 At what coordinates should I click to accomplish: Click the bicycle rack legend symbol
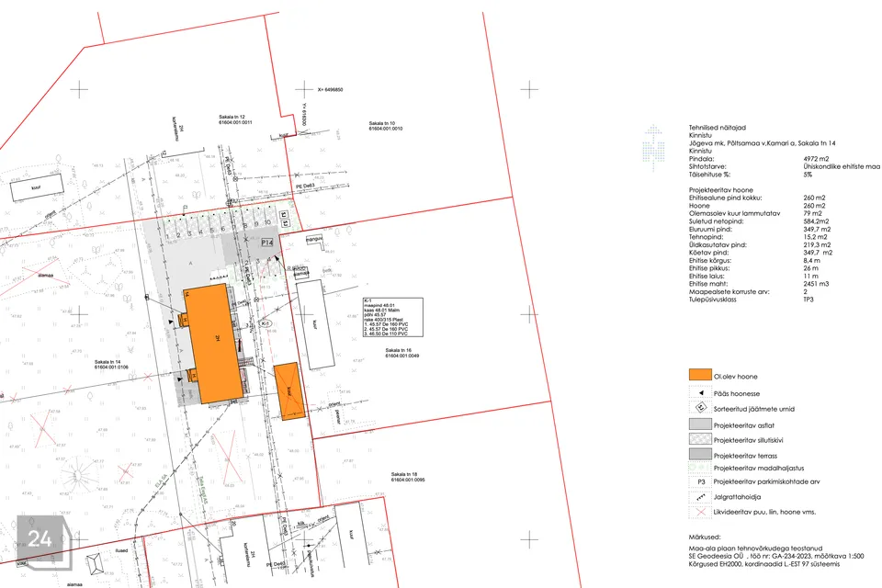[x=700, y=496]
